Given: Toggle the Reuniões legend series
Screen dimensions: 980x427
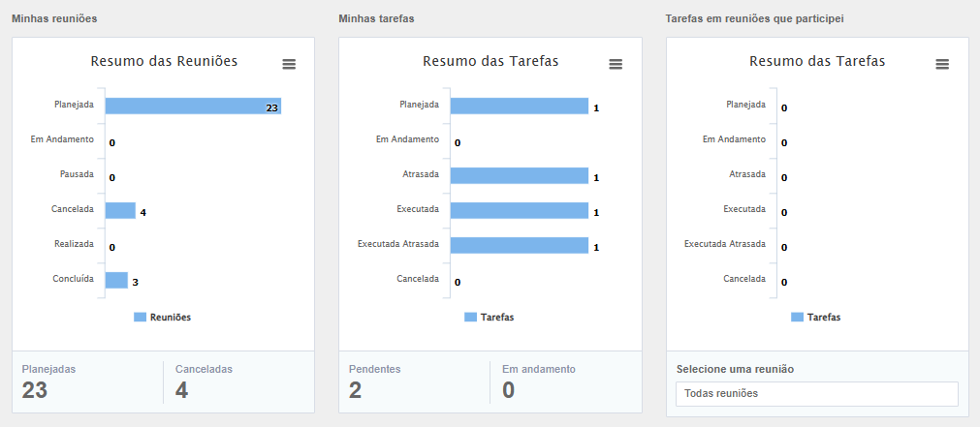Looking at the screenshot, I should click(x=163, y=317).
